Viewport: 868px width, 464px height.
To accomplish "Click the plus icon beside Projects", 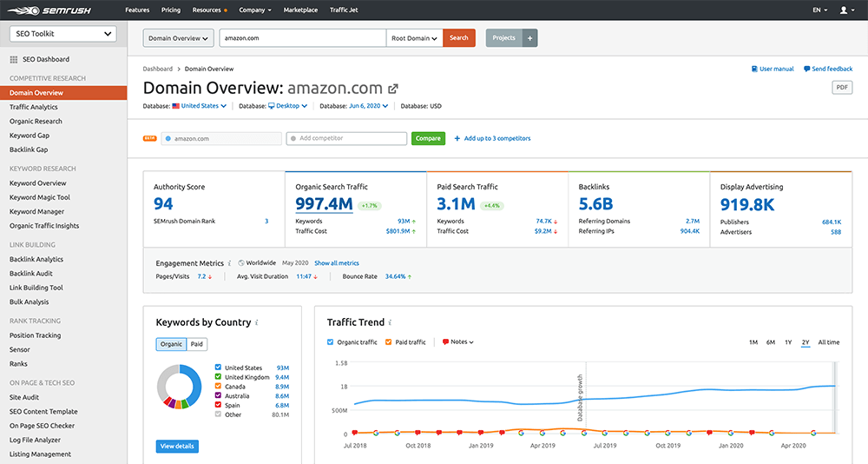I will 529,37.
